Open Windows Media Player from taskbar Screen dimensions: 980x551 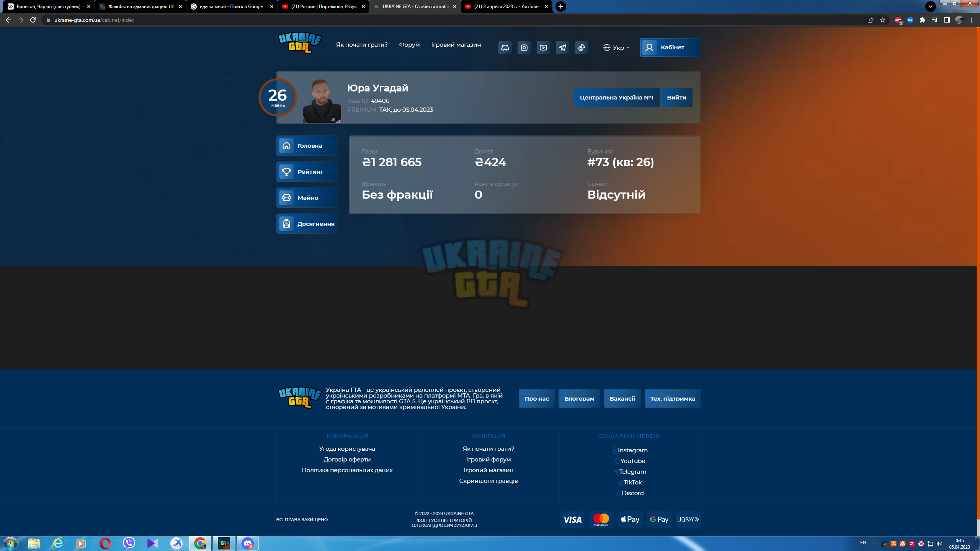(x=81, y=543)
